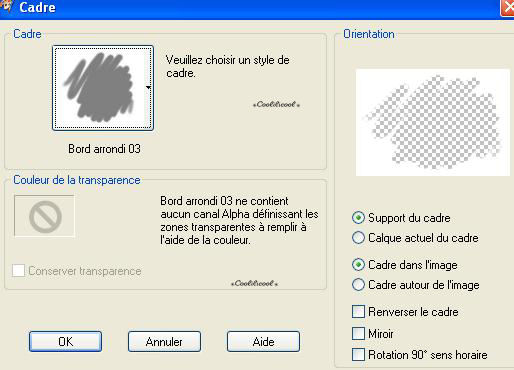Screen dimensions: 514x370
Task: Confirm with the OK button
Action: click(x=65, y=341)
